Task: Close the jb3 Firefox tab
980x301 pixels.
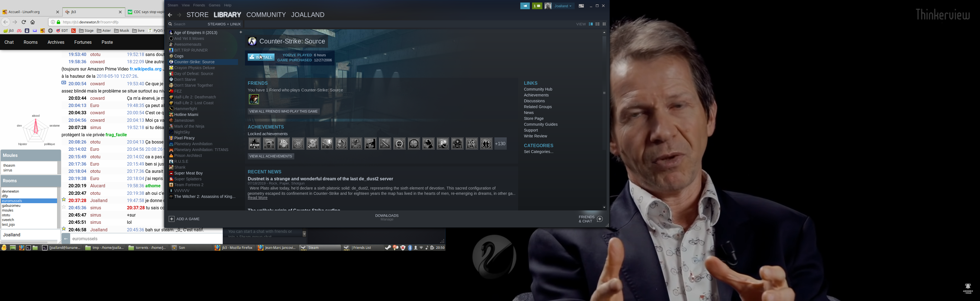Action: click(x=120, y=12)
